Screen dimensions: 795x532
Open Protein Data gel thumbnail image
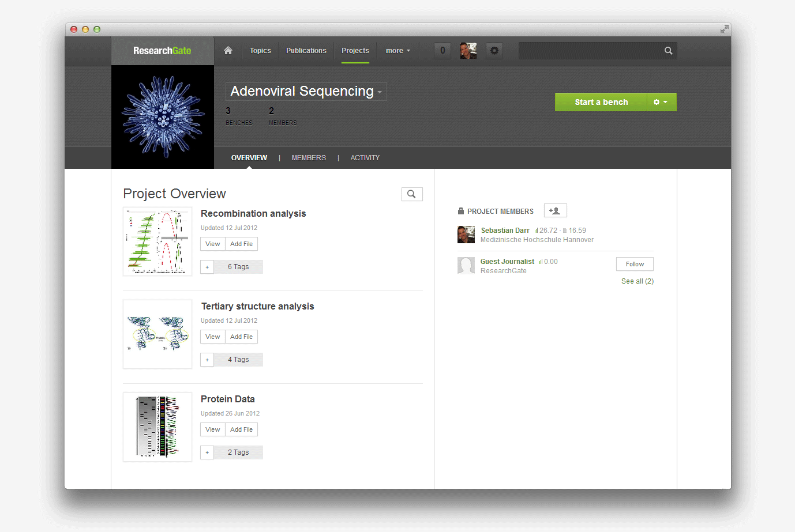click(x=157, y=427)
